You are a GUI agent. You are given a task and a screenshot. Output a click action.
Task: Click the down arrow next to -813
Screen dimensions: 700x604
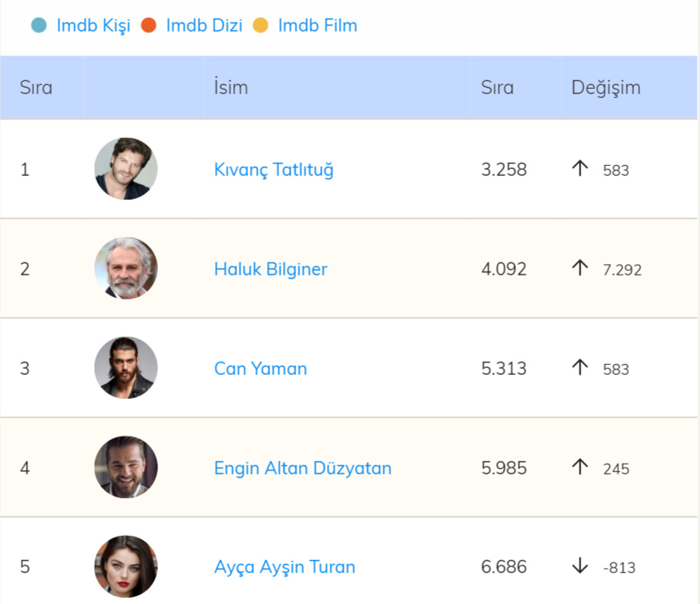click(580, 566)
